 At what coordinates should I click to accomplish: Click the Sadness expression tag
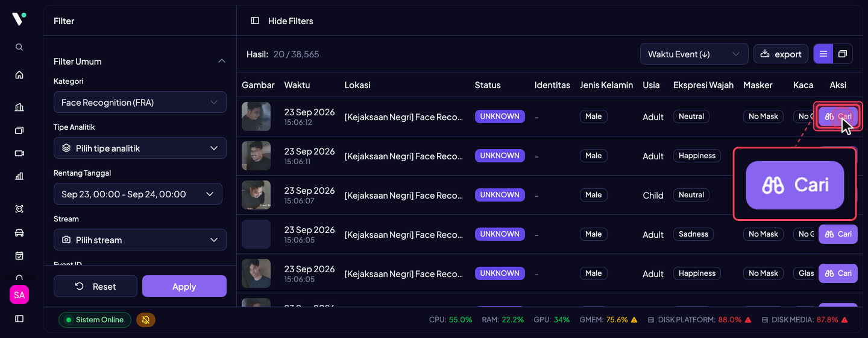point(693,234)
